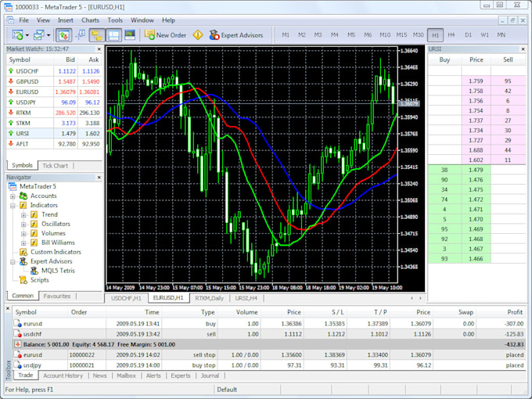Select USDCHF row in Market Watch
The image size is (532, 399).
click(54, 71)
